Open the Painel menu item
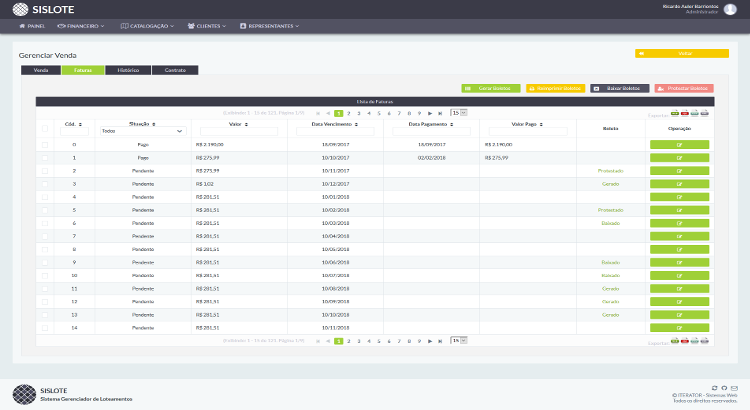The width and height of the screenshot is (750, 410). coord(32,26)
